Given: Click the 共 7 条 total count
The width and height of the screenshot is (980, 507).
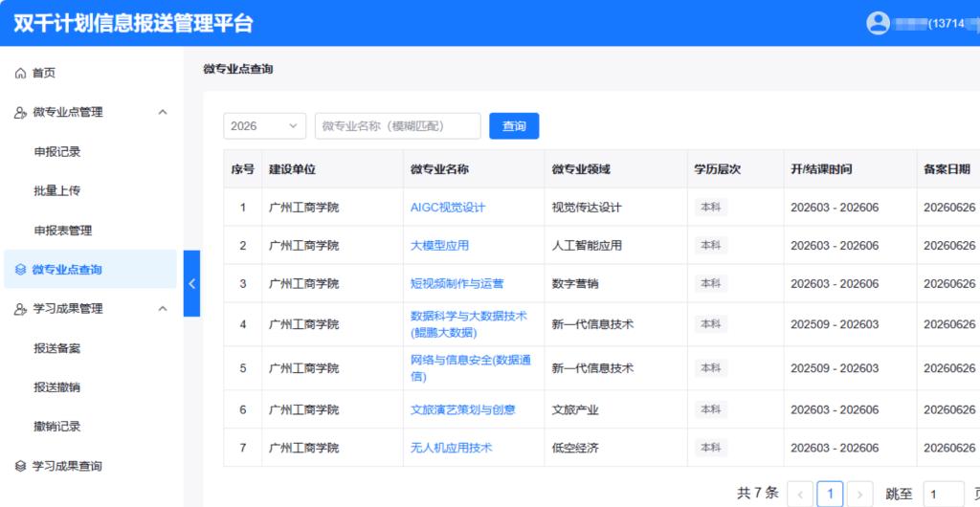Looking at the screenshot, I should 758,493.
